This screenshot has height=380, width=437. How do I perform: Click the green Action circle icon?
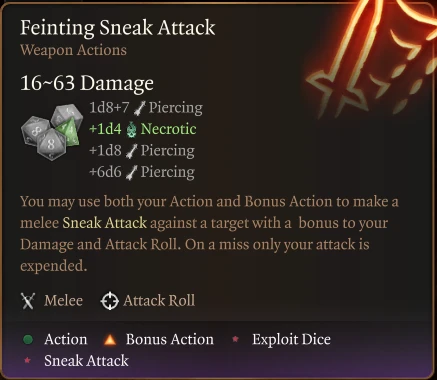28,340
